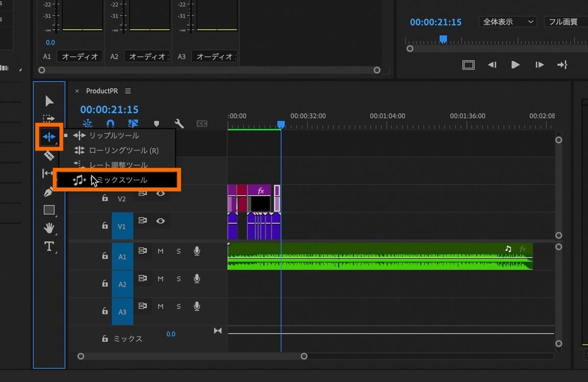The height and width of the screenshot is (382, 588).
Task: Go to out point
Action: (x=562, y=65)
